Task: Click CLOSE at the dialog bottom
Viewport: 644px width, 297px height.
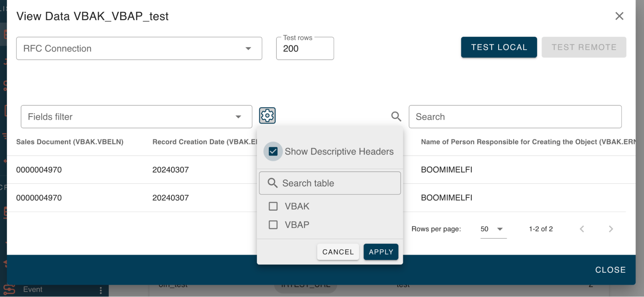Action: (610, 270)
